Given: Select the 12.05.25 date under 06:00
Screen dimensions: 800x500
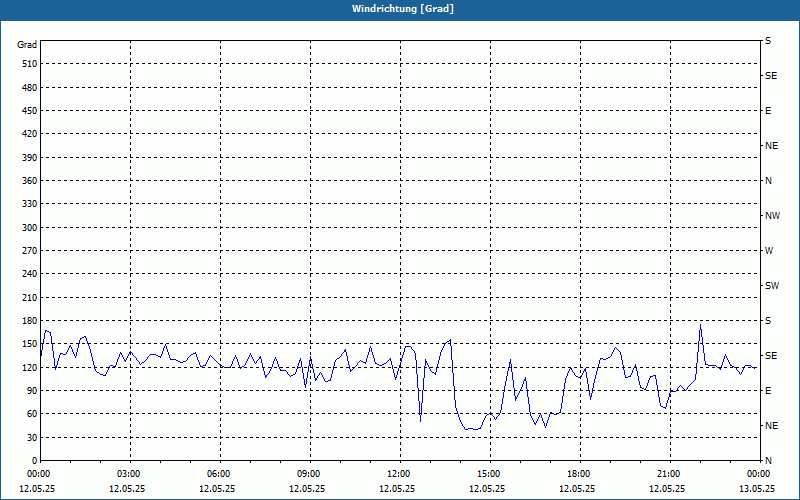Looking at the screenshot, I should point(217,488).
